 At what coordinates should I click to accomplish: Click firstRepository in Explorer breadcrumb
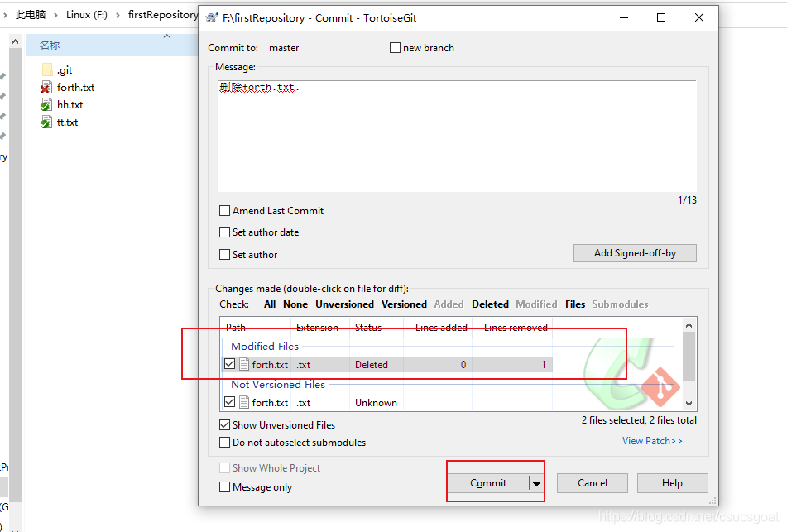coord(163,15)
